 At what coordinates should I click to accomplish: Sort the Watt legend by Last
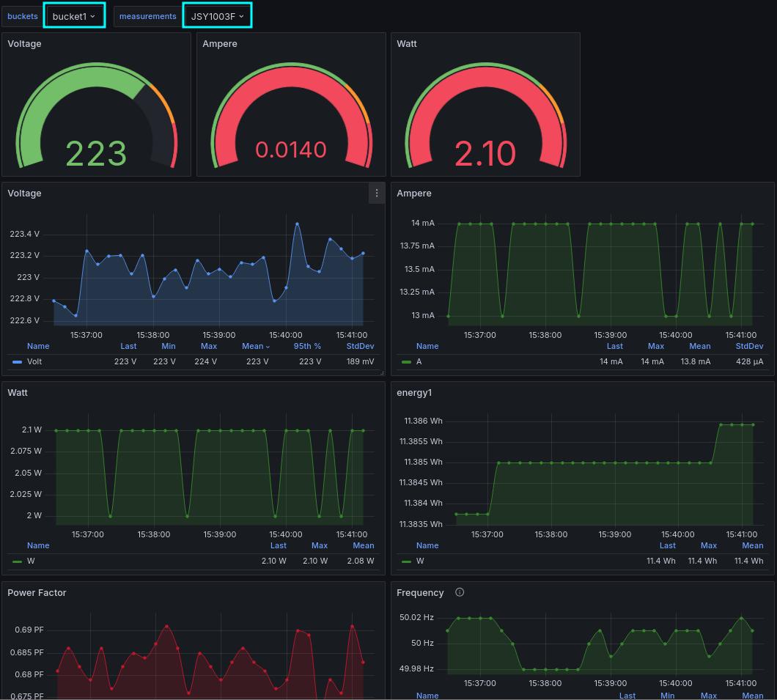coord(278,545)
